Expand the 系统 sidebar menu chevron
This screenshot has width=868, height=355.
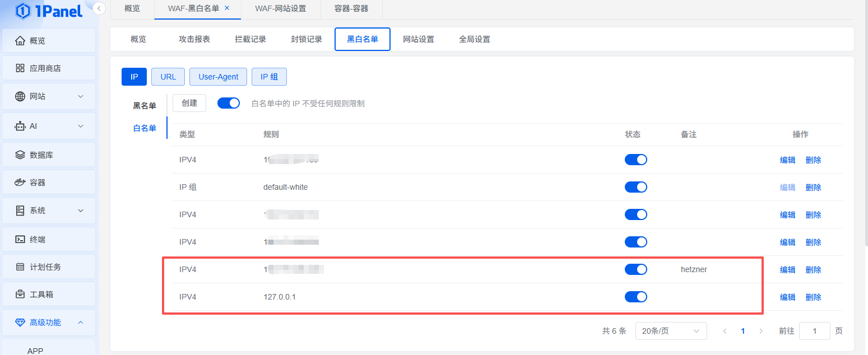81,211
